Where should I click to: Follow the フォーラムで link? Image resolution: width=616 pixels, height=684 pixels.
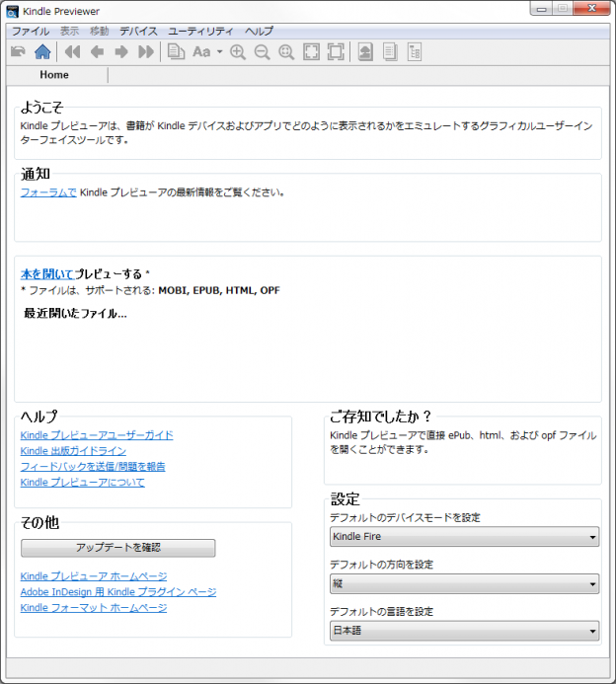48,192
